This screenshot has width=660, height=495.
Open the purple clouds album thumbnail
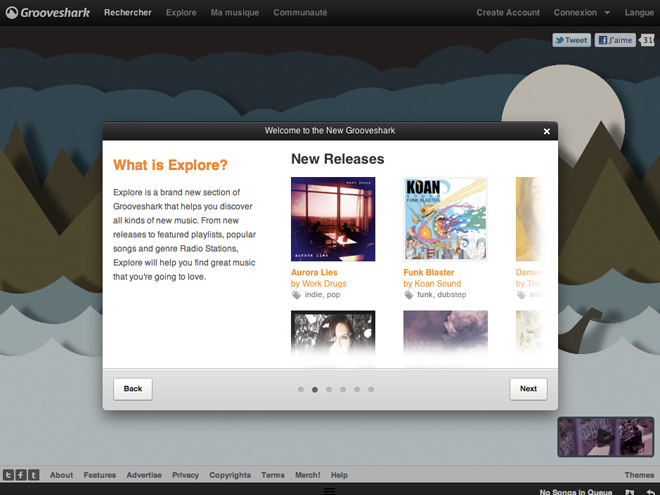tap(445, 333)
